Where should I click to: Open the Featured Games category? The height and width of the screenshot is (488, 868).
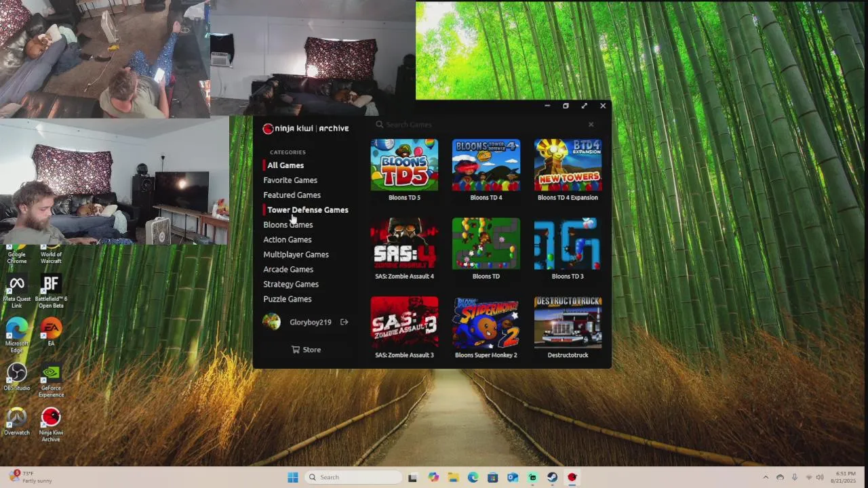click(292, 195)
